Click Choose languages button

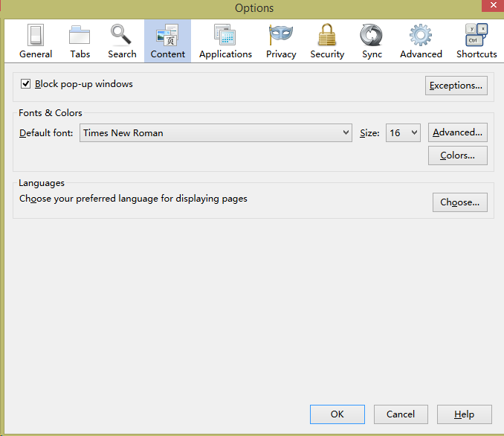coord(459,202)
